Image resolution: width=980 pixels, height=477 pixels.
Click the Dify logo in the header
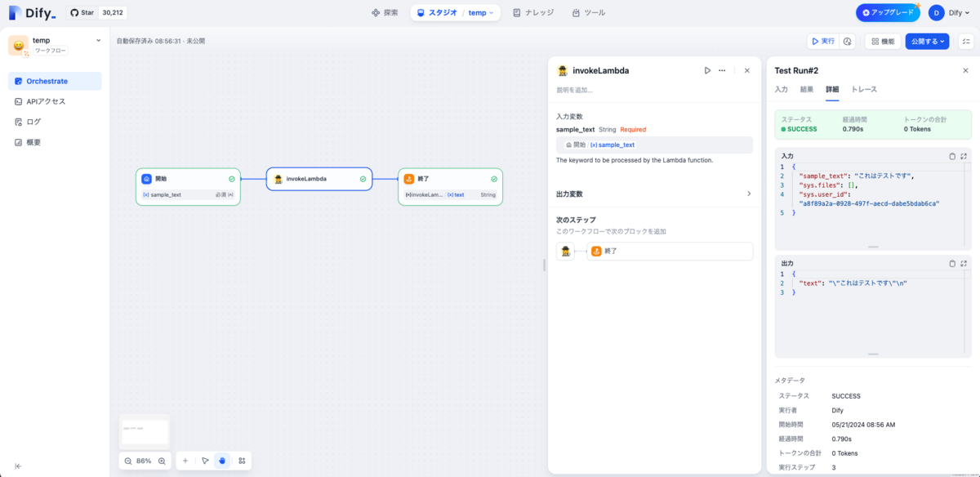33,12
